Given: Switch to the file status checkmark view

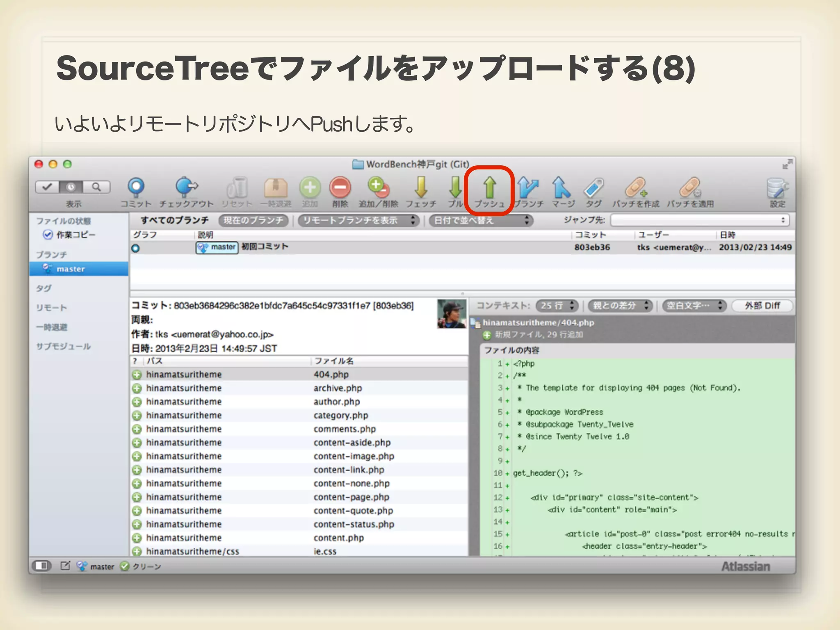Looking at the screenshot, I should [47, 187].
